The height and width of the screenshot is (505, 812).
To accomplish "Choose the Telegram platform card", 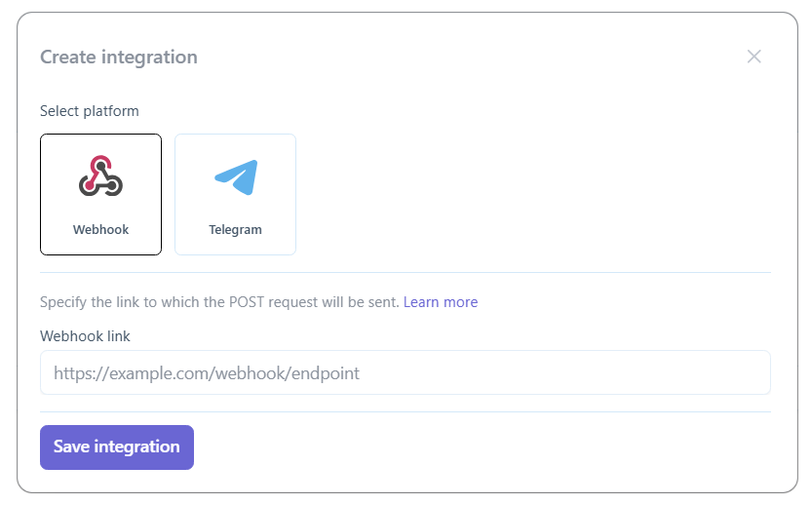I will point(236,194).
